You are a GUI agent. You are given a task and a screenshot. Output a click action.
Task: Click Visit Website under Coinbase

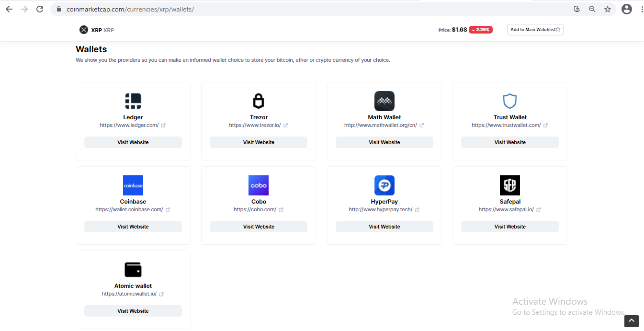coord(133,227)
